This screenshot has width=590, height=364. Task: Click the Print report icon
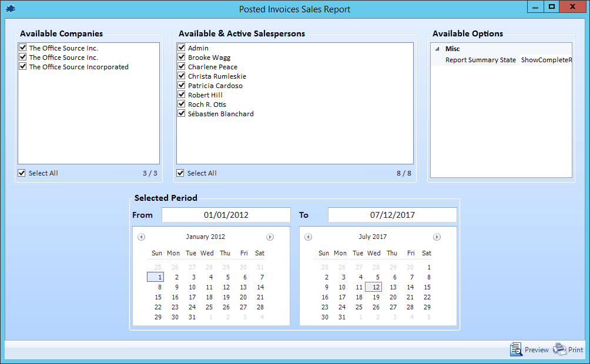pos(559,349)
